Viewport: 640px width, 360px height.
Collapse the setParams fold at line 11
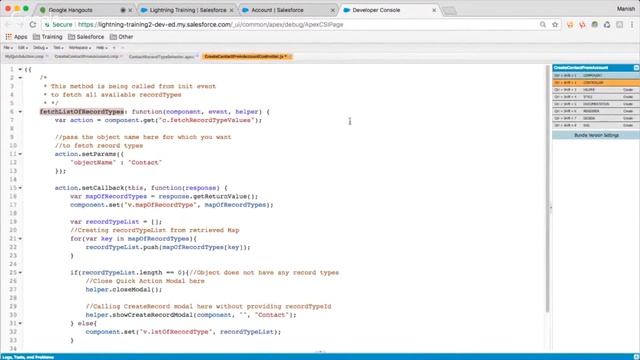(20, 154)
